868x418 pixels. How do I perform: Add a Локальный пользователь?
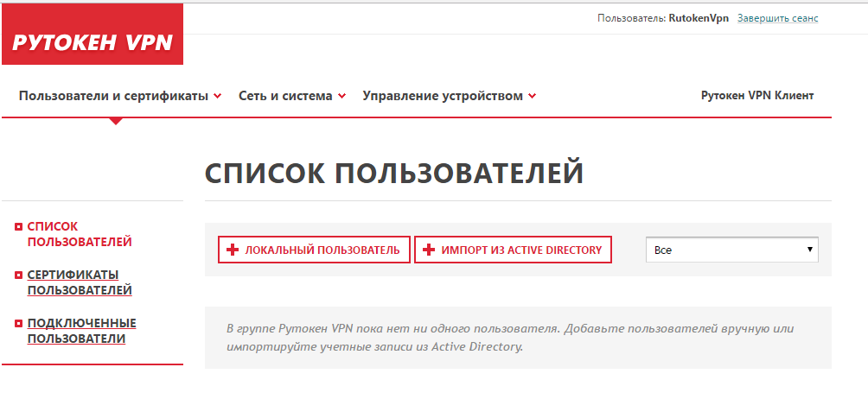pyautogui.click(x=314, y=250)
